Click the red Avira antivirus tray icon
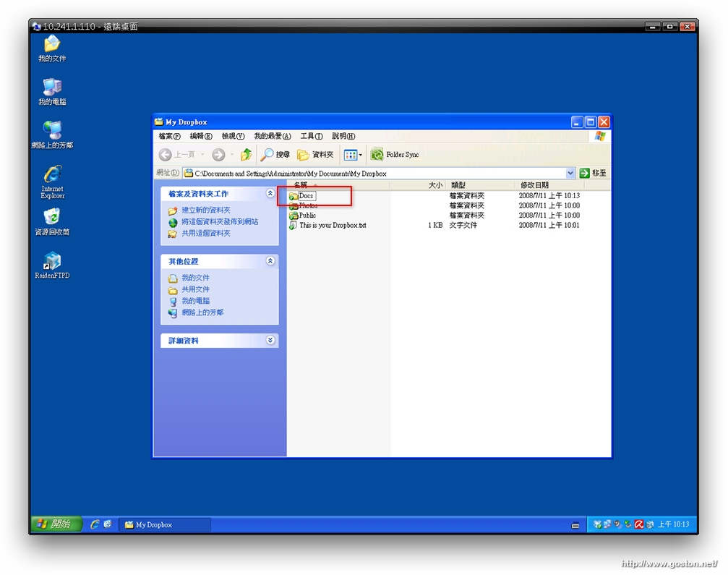The image size is (728, 575). [x=639, y=524]
